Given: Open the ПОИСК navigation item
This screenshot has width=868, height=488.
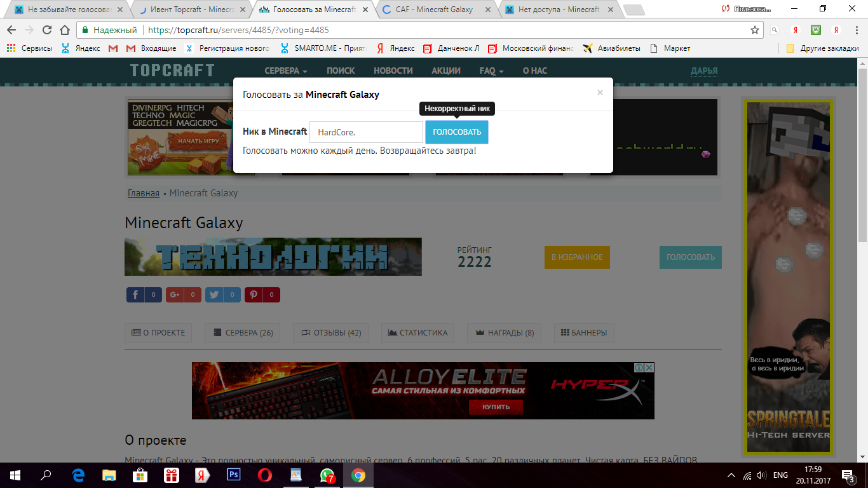Looking at the screenshot, I should click(341, 71).
